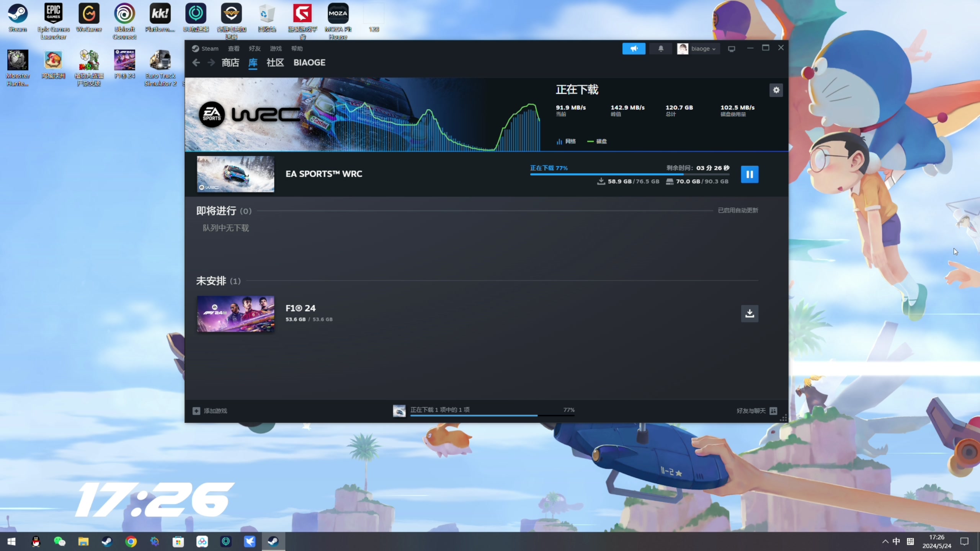The image size is (980, 551).
Task: Click the bottom status download progress bar
Action: [492, 415]
